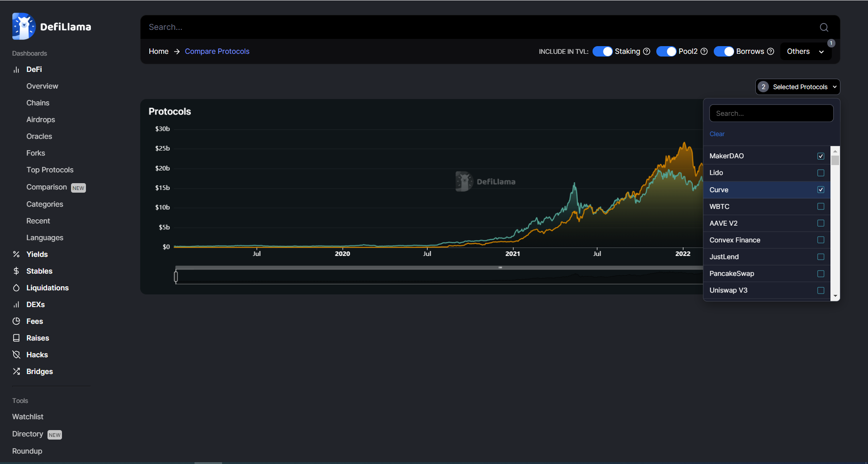The height and width of the screenshot is (464, 868).
Task: Open Yields via its percent icon
Action: (16, 255)
